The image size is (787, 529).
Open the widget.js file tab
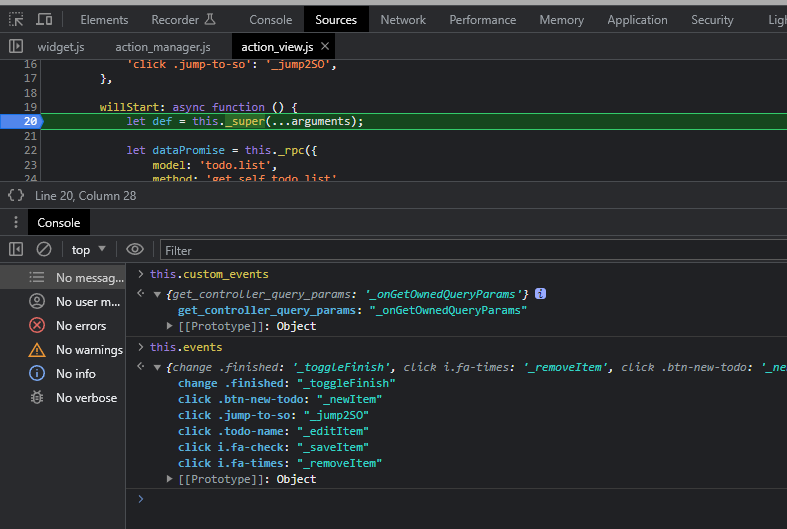(61, 47)
